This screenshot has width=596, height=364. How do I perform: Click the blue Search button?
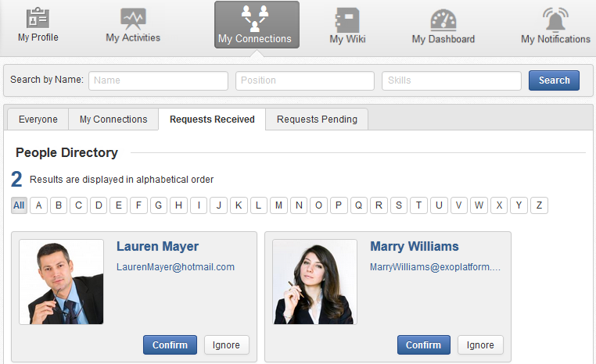pos(554,80)
